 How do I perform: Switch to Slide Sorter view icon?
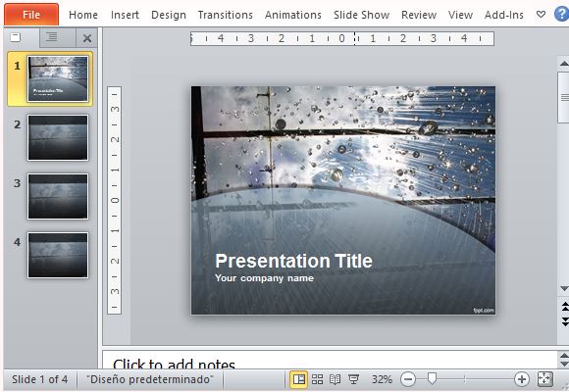pos(317,379)
